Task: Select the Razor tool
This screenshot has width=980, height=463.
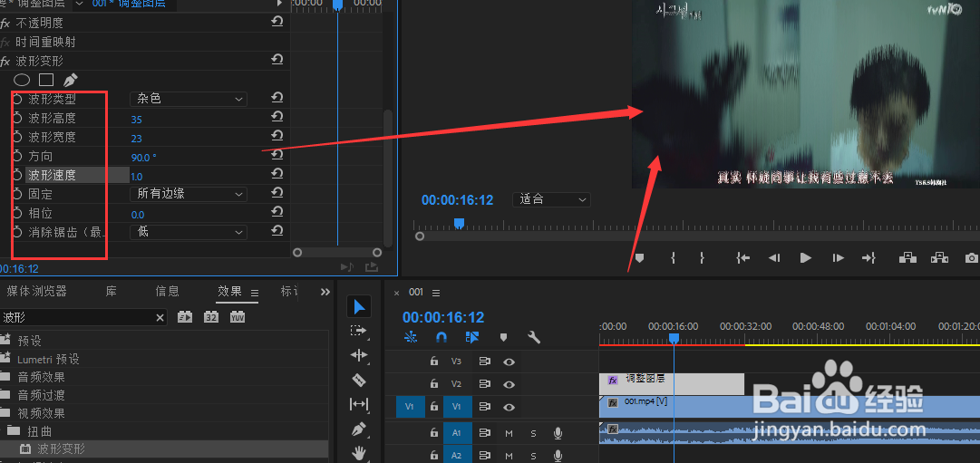Action: click(x=359, y=380)
